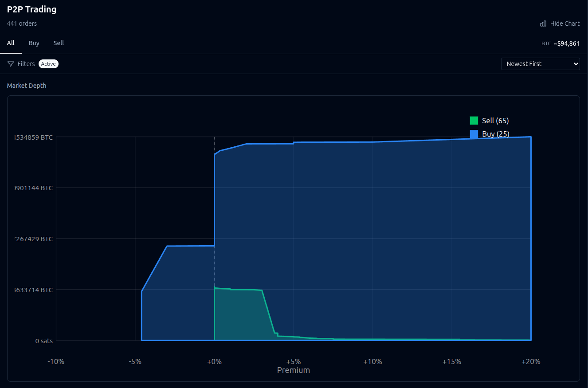Toggle the Buy (25) legend label
Screen dimensions: 588x388
[x=495, y=134]
